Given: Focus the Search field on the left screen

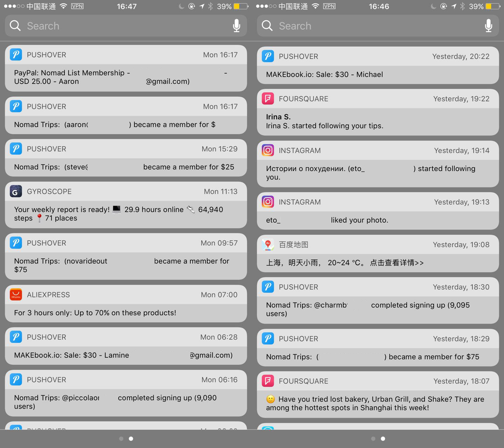Looking at the screenshot, I should click(126, 26).
